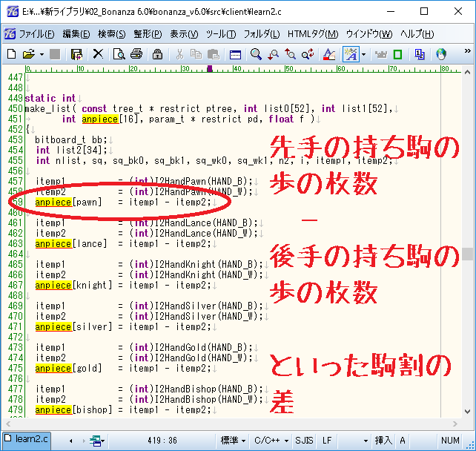Open the window list icon dropdown in status bar
The width and height of the screenshot is (476, 451).
(97, 441)
